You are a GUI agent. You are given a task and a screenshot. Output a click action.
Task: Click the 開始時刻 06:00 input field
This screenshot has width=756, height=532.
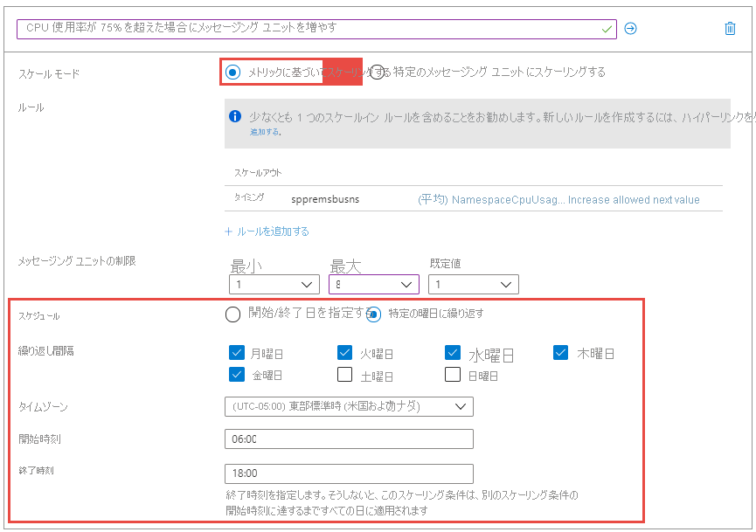(349, 439)
